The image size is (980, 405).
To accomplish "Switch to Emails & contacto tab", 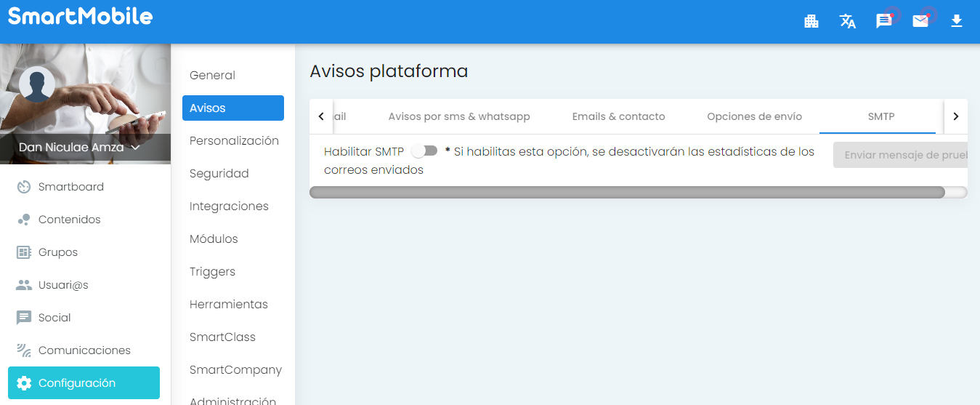I will (618, 116).
